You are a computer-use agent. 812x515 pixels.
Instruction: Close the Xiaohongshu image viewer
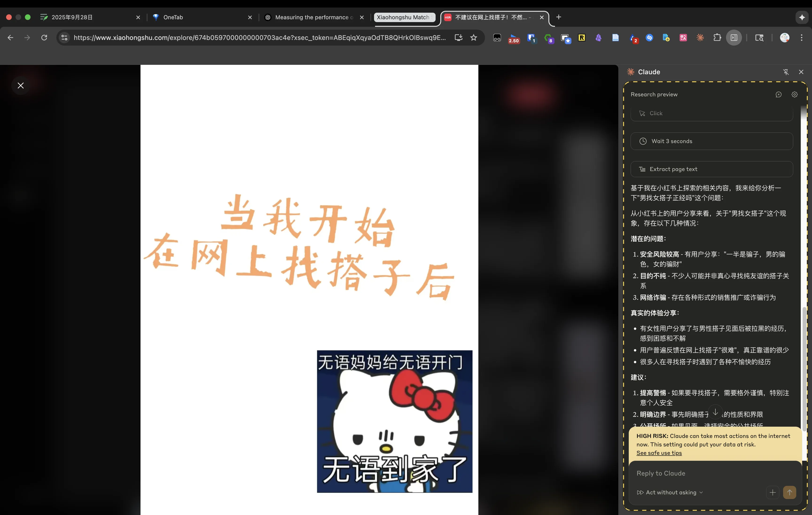click(21, 86)
